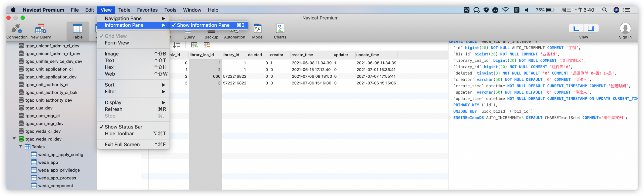The height and width of the screenshot is (196, 644).
Task: Open the Charts toolbar icon
Action: [x=280, y=29]
